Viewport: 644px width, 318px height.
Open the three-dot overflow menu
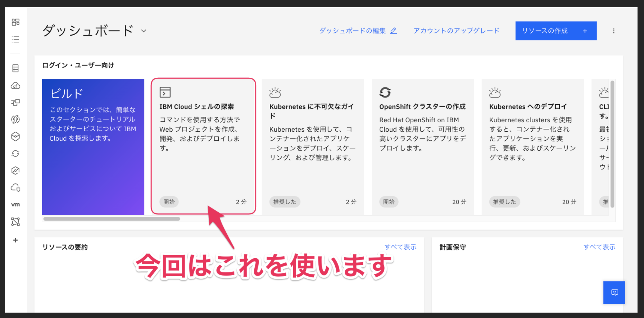[x=614, y=31]
